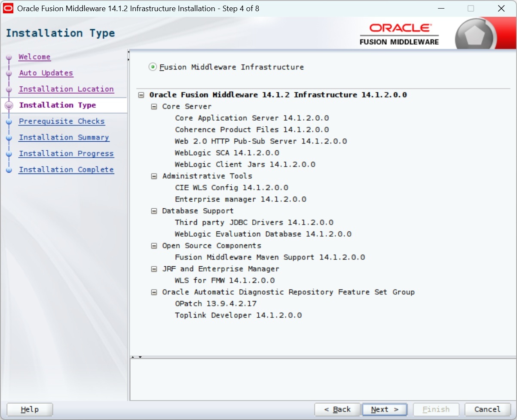Collapse the Core Server tree group

[154, 107]
